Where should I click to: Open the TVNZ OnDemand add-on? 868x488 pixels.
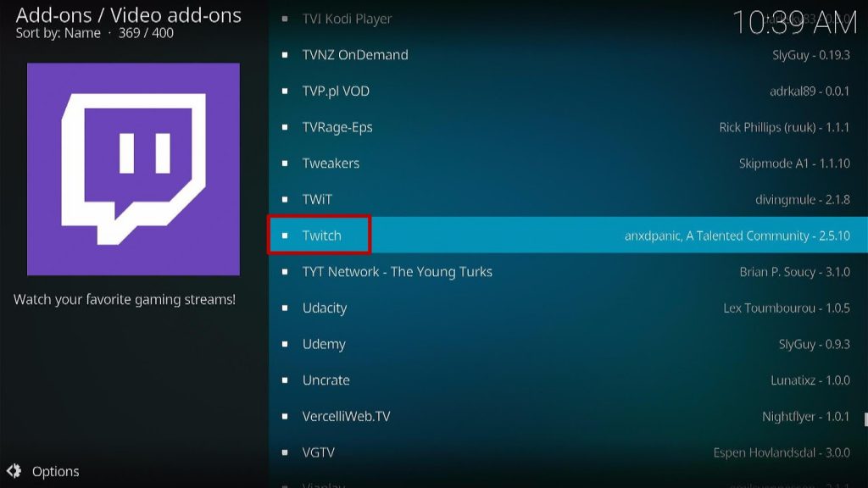tap(569, 55)
